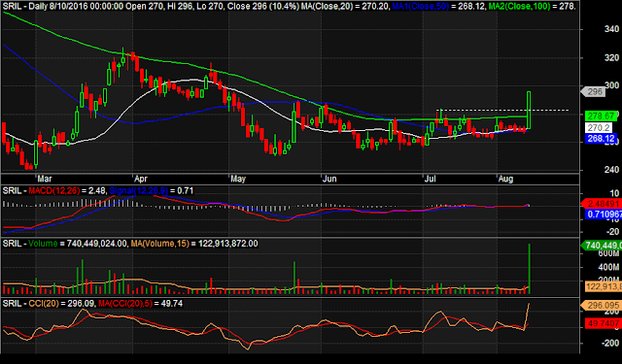Screen dimensions: 622x364
Task: Click the MA(Volume,15) = 122,913,872.00 legend
Action: point(194,244)
